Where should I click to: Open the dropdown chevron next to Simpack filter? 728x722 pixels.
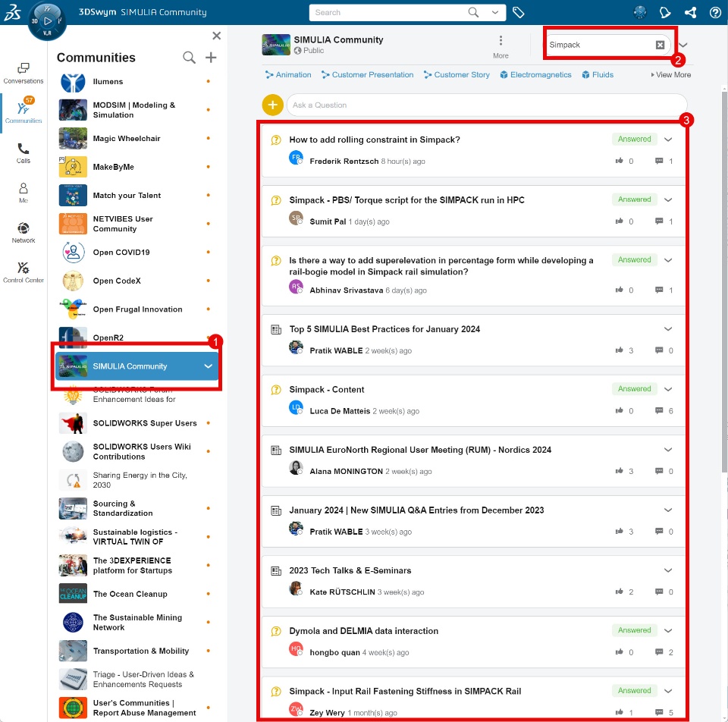pos(682,45)
